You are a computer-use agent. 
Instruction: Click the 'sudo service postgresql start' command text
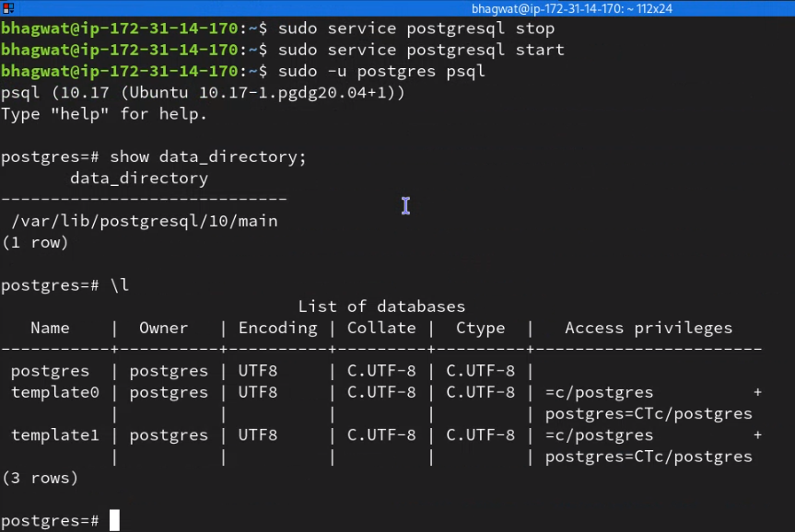(421, 50)
